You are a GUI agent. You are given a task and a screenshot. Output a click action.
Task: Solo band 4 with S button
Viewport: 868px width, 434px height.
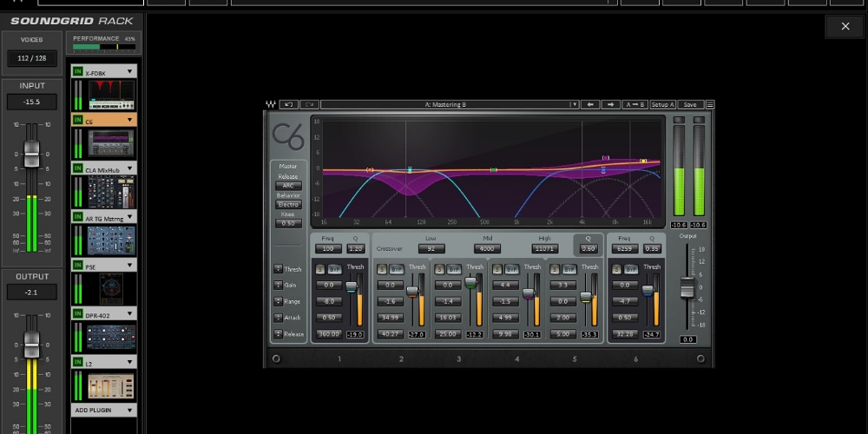(496, 269)
